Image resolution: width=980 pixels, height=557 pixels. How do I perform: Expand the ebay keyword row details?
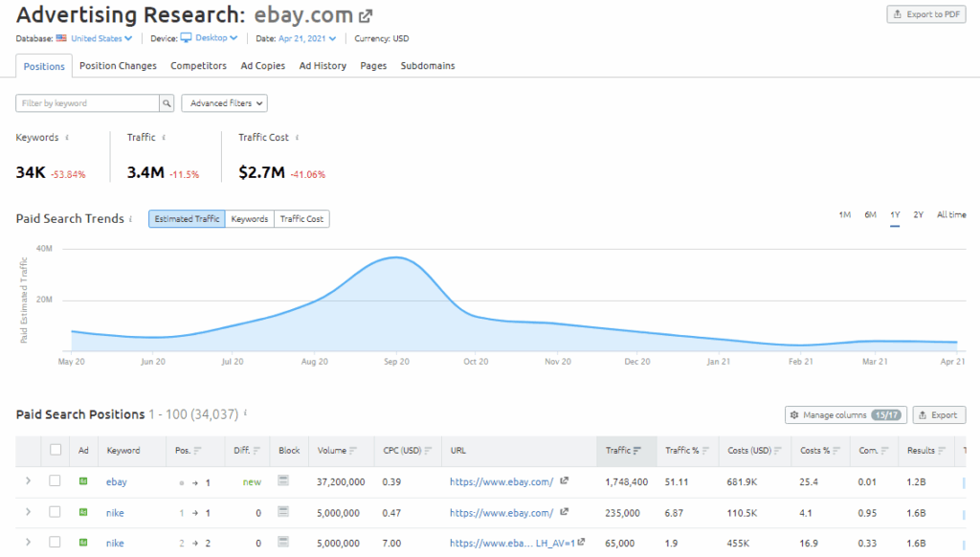[28, 482]
